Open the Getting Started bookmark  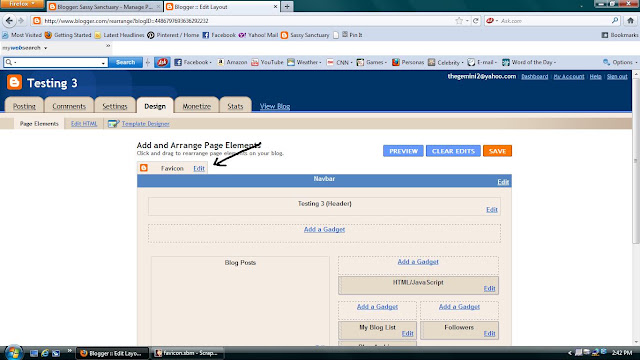68,35
